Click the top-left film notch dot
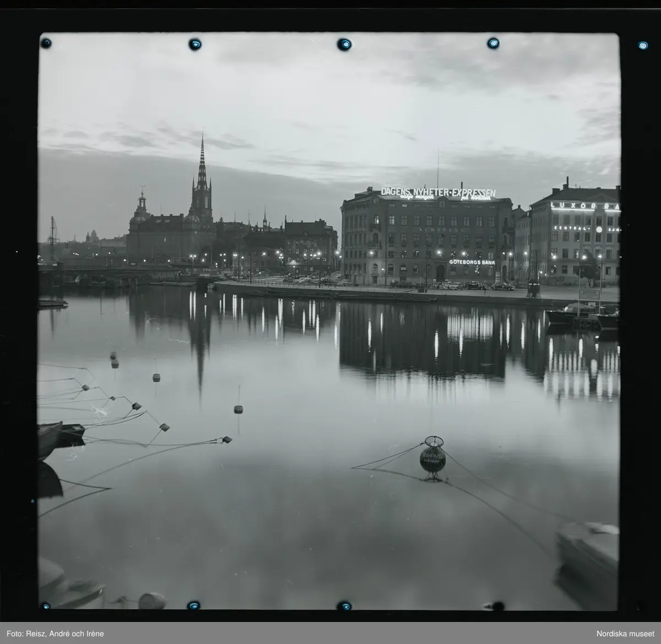Screen dimensions: 661x644 click(x=46, y=42)
